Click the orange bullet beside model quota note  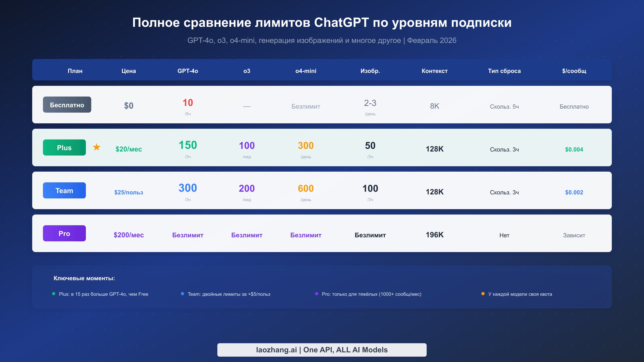(x=483, y=293)
